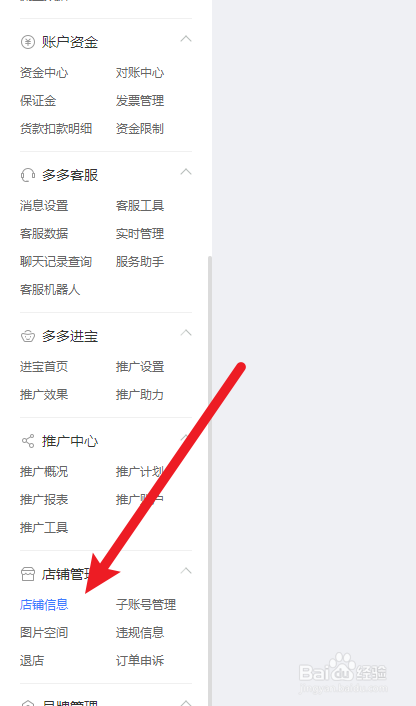Go to 资金中心
The width and height of the screenshot is (416, 706).
pos(44,72)
